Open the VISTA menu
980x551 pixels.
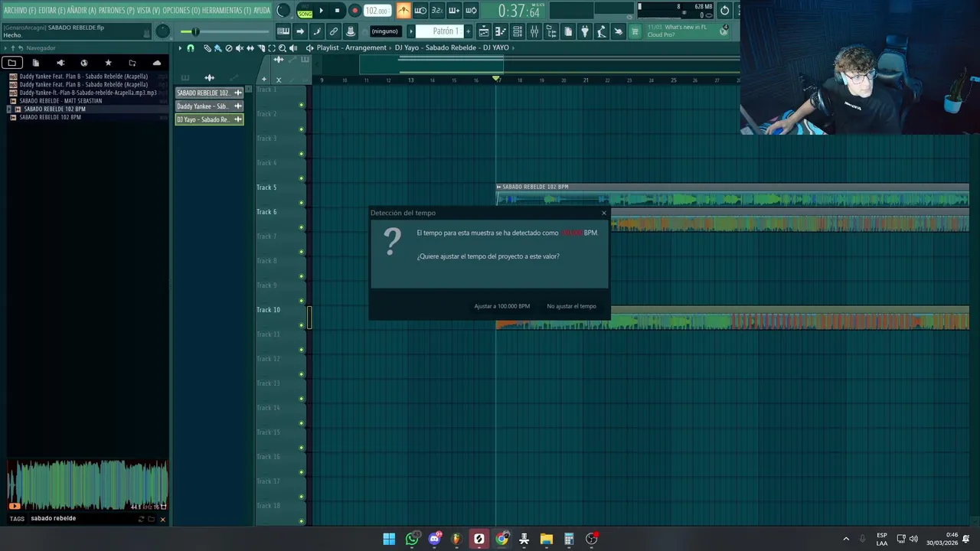(x=149, y=11)
